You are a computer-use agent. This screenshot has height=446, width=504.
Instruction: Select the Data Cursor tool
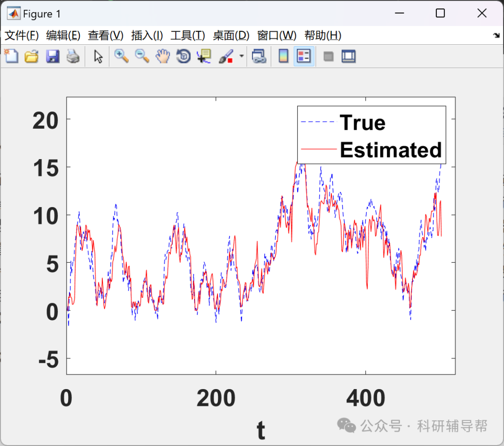(x=204, y=56)
